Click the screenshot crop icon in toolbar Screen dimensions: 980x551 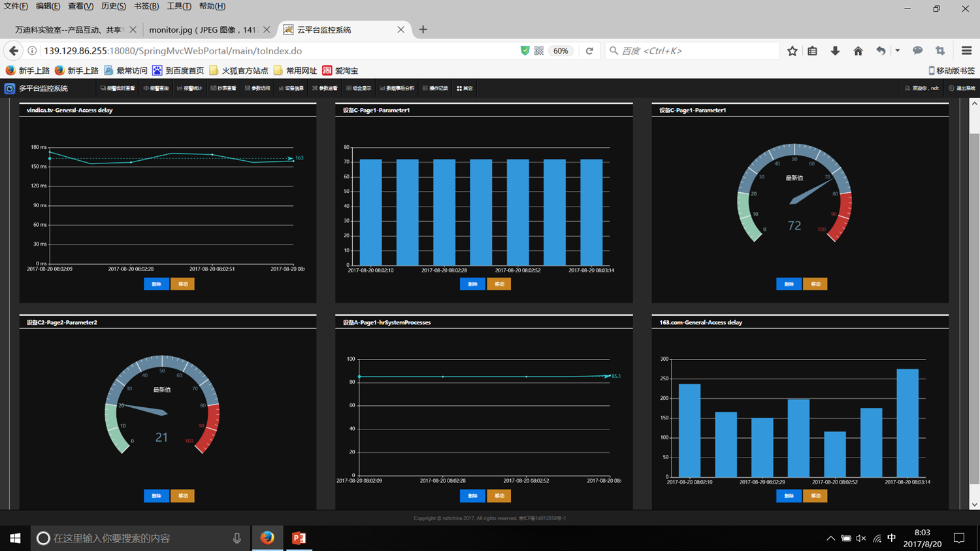coord(940,51)
